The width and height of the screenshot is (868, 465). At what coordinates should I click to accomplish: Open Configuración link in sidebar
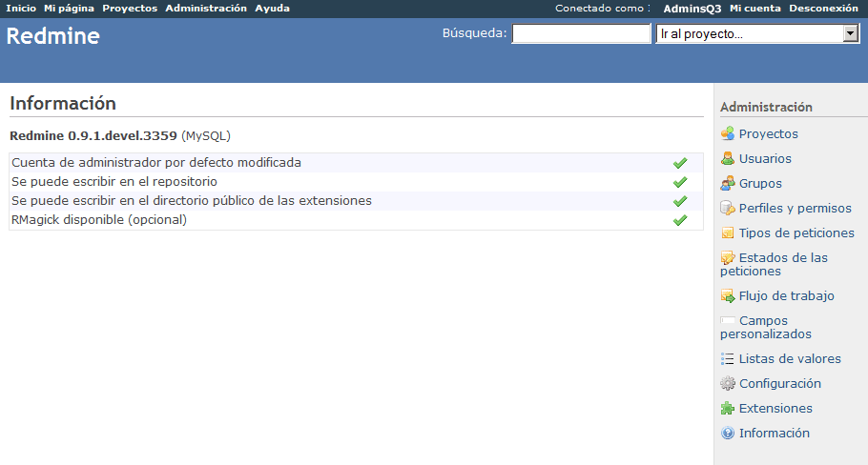tap(780, 383)
